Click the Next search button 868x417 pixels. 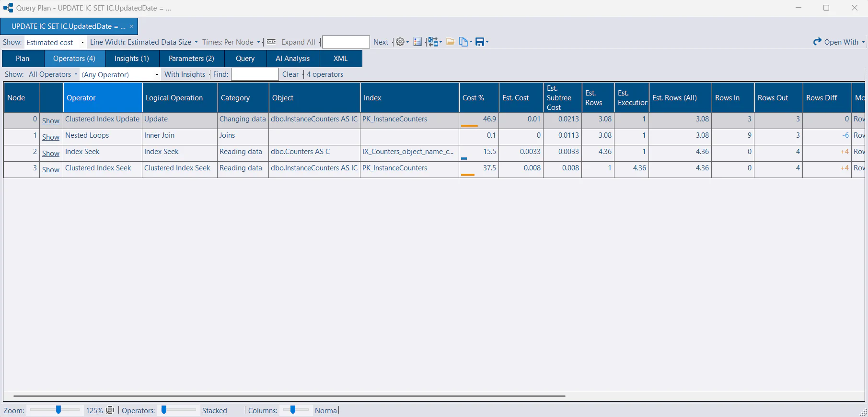click(x=381, y=42)
